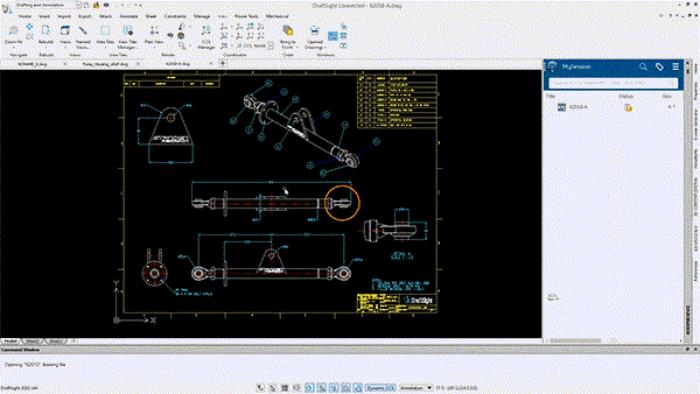This screenshot has height=394, width=700.
Task: Toggle the Grid status bar button
Action: tap(284, 388)
